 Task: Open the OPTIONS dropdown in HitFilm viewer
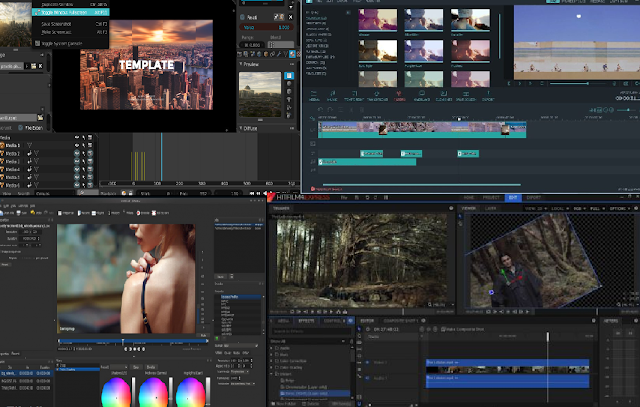coord(620,209)
